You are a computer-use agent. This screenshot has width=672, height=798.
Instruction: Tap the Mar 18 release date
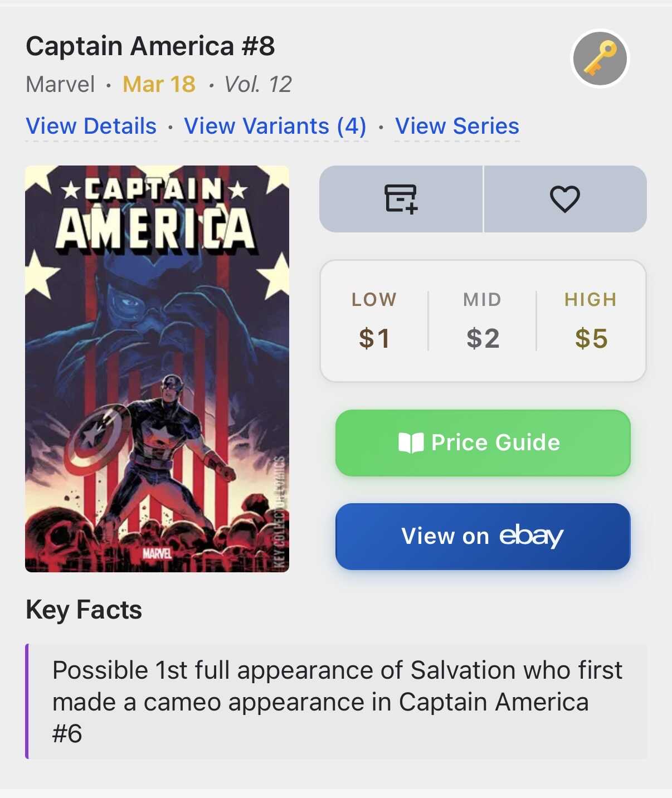159,85
